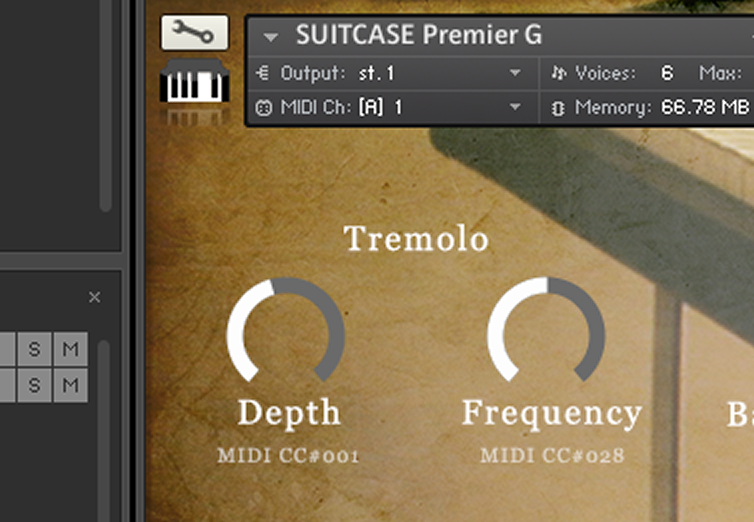
Task: Click the Memory 66.78 MB readout
Action: [x=704, y=107]
